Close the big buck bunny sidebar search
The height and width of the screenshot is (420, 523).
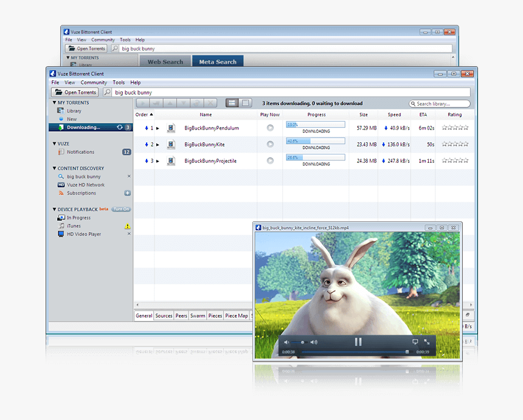tap(129, 176)
